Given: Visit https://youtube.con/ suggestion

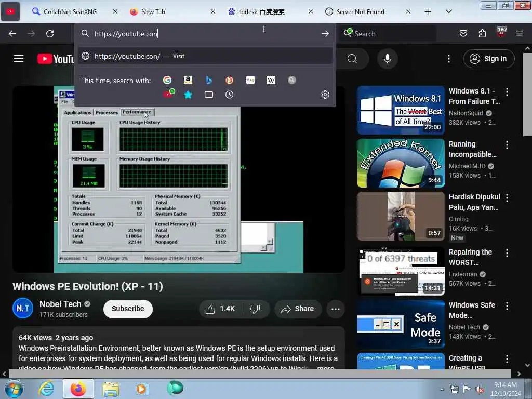Looking at the screenshot, I should (205, 56).
